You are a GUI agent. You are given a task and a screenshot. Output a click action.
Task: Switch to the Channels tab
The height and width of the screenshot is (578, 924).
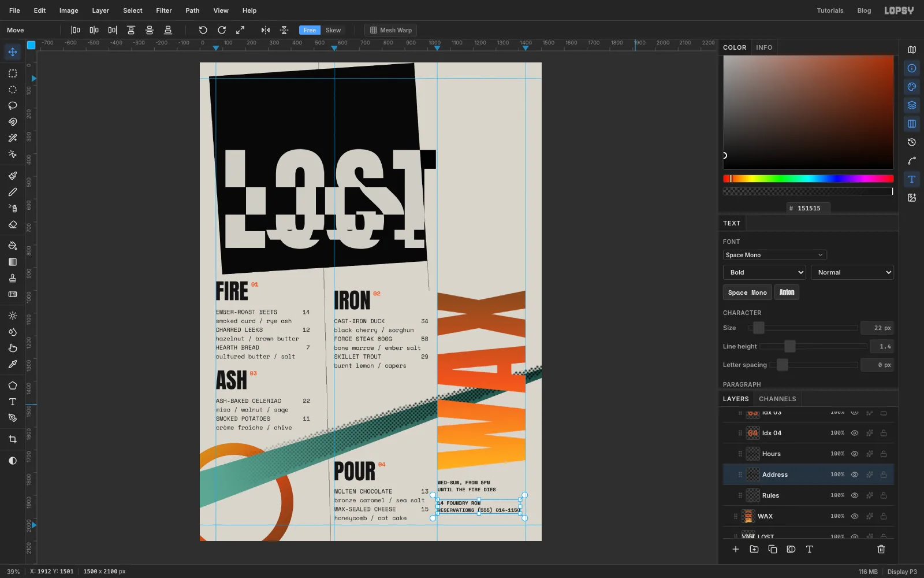(x=777, y=399)
